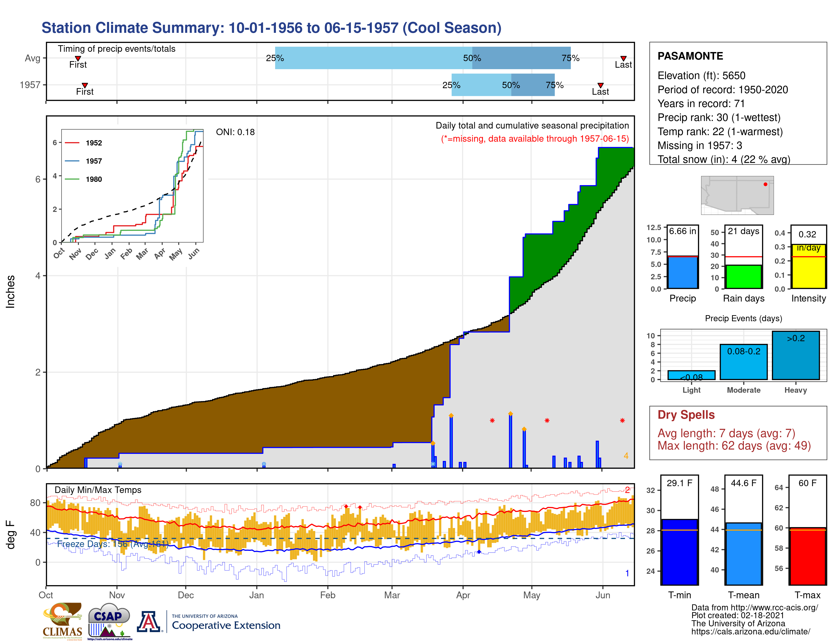Select the 1952 red legend line

click(x=72, y=143)
